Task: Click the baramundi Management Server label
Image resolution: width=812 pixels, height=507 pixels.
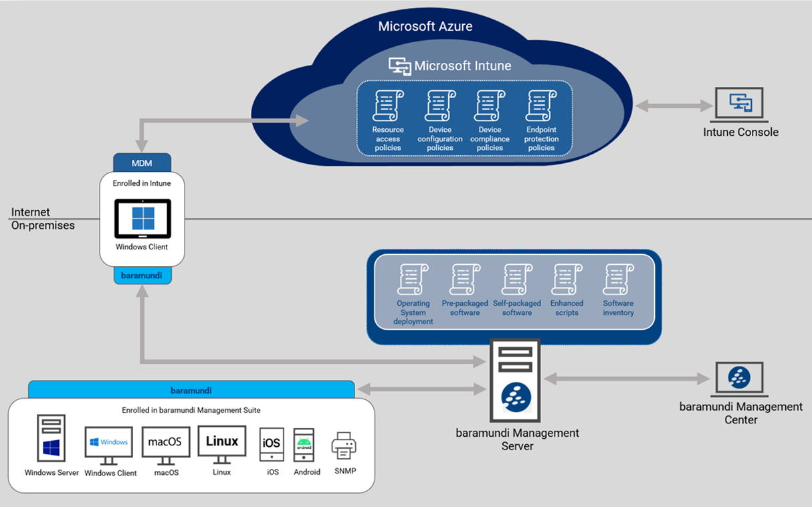Action: click(x=518, y=439)
